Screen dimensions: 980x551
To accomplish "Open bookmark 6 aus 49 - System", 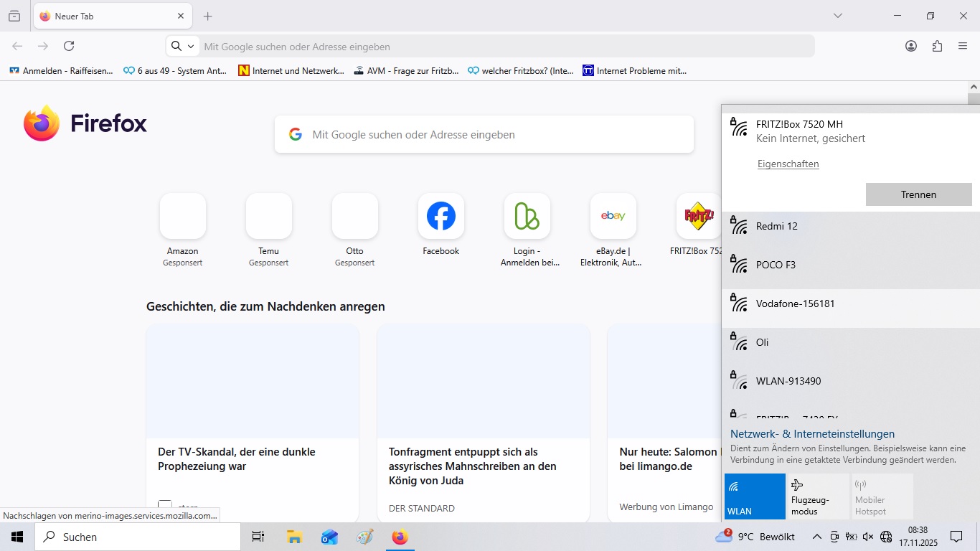I will coord(175,70).
